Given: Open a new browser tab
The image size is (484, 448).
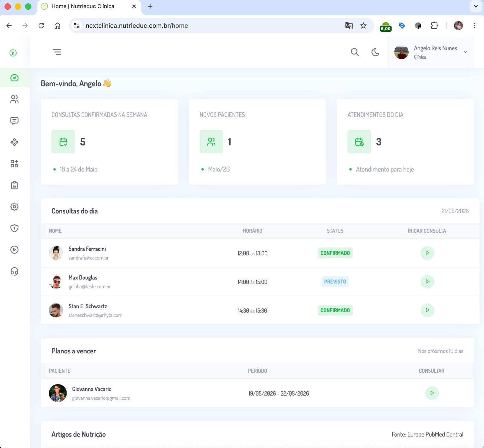Looking at the screenshot, I should [150, 6].
